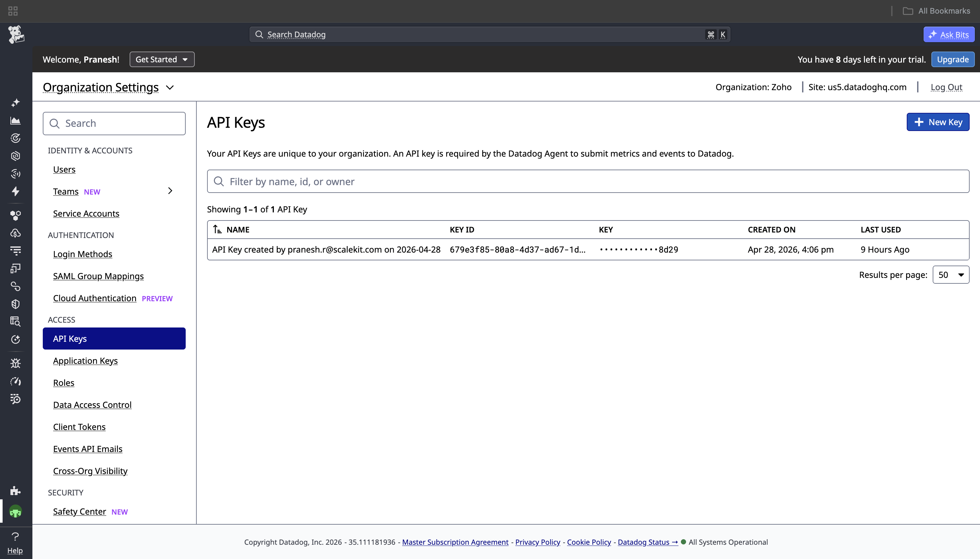
Task: Click the Datadog dog logo
Action: (16, 35)
